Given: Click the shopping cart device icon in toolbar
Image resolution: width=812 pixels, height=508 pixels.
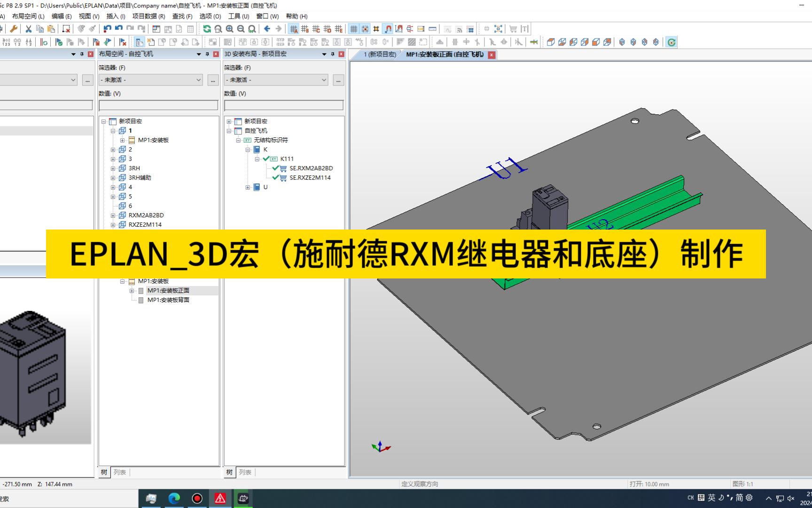Looking at the screenshot, I should (x=513, y=29).
